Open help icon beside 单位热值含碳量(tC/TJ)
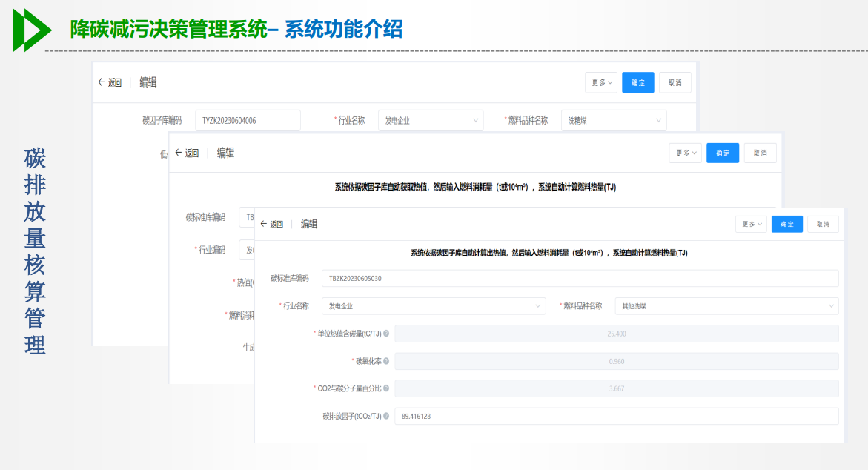This screenshot has width=868, height=470. (386, 334)
